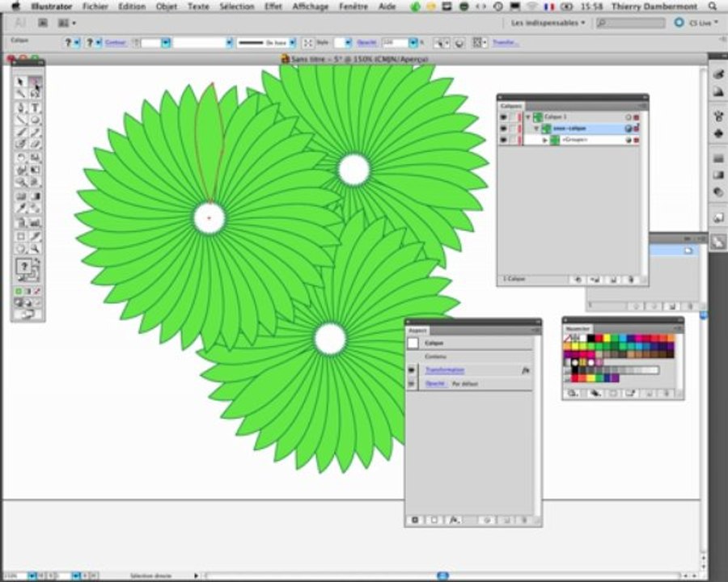Select the Rotate tool

point(20,158)
